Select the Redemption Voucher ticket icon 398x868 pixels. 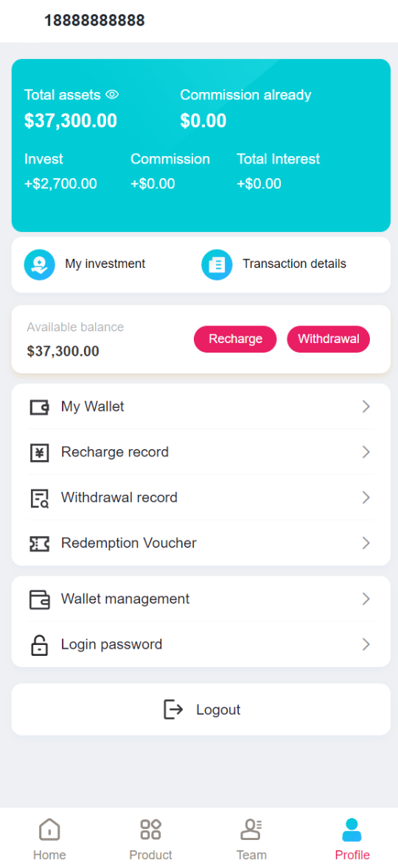tap(39, 543)
